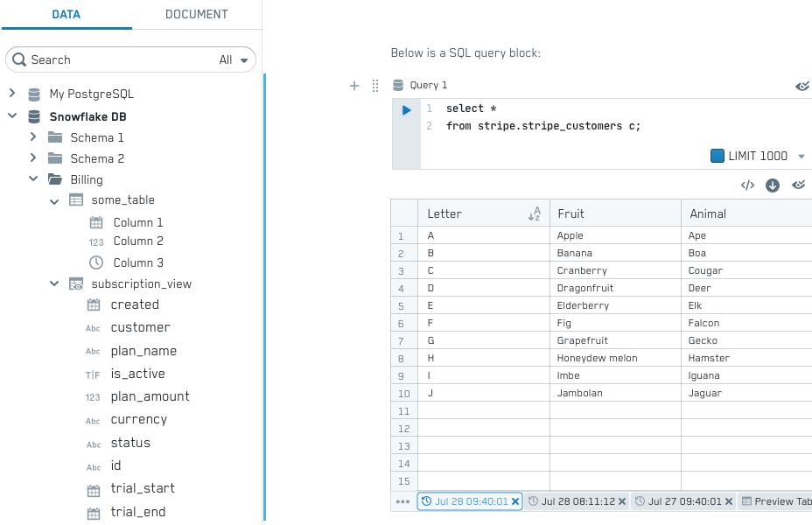Open the All filter dropdown in search
Viewport: 812px width, 525px height.
pos(234,59)
